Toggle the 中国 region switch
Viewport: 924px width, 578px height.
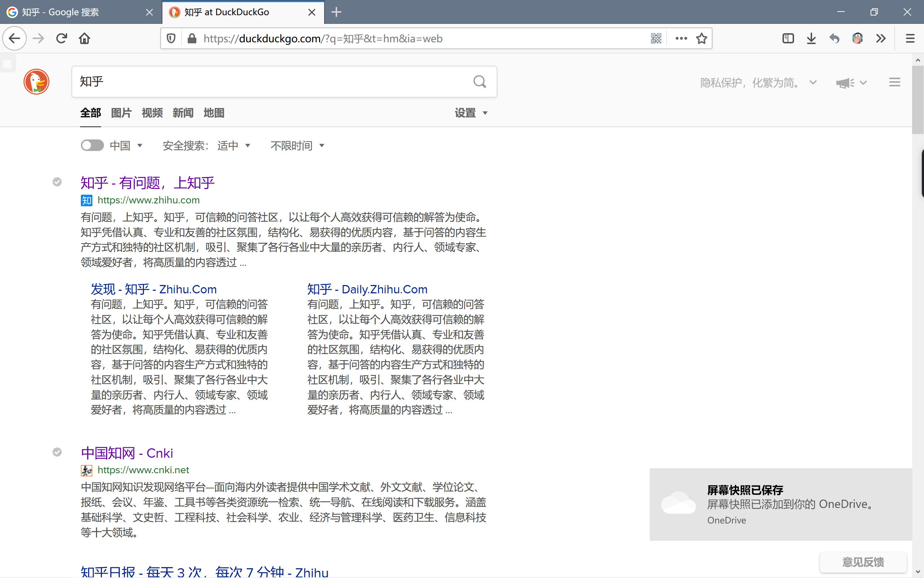(92, 145)
